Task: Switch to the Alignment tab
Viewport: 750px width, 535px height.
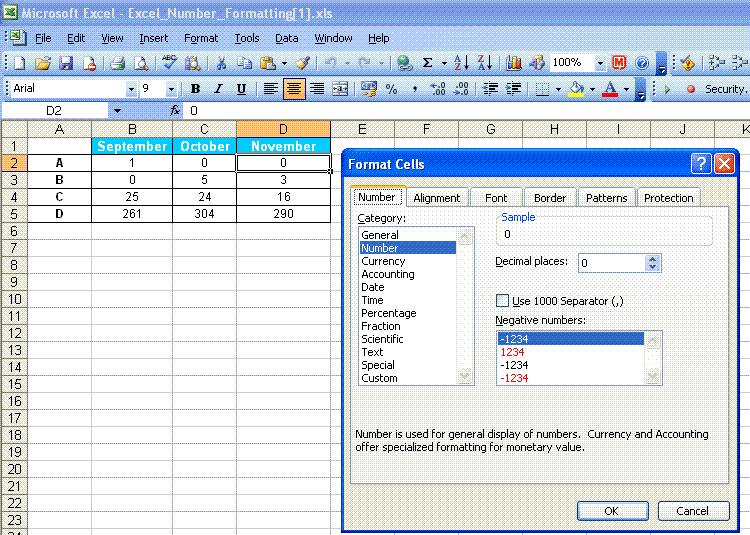Action: point(437,198)
